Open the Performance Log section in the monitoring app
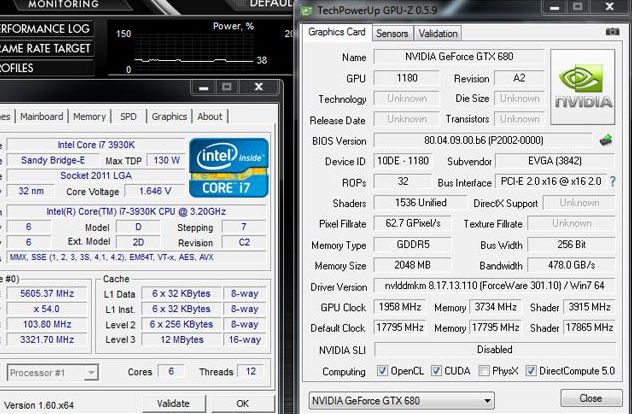This screenshot has width=632, height=414. point(45,29)
